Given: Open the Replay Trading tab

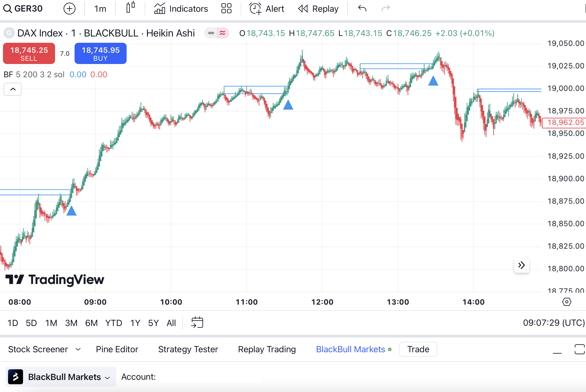Looking at the screenshot, I should pos(267,349).
